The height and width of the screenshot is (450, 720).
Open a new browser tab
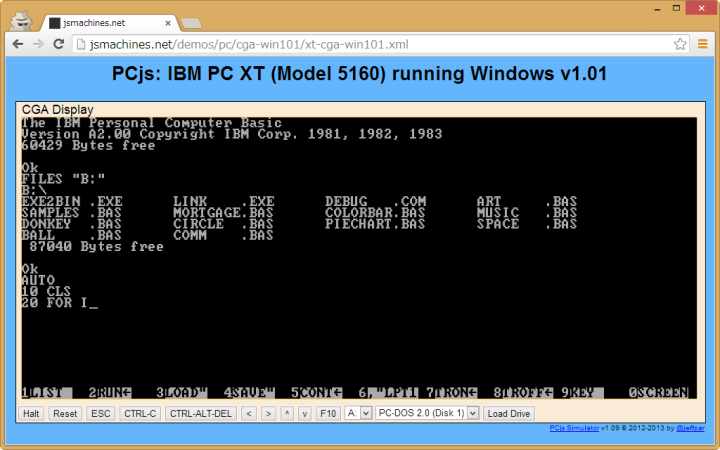click(191, 22)
